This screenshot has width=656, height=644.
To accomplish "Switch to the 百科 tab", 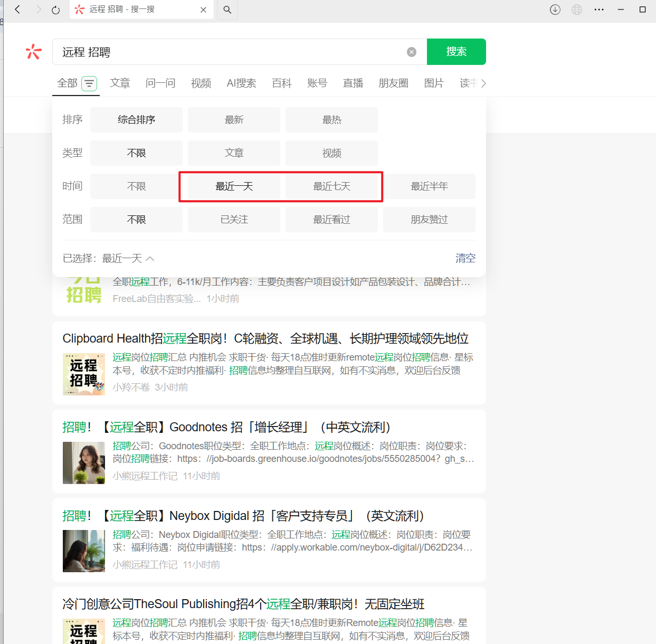I will pos(282,83).
